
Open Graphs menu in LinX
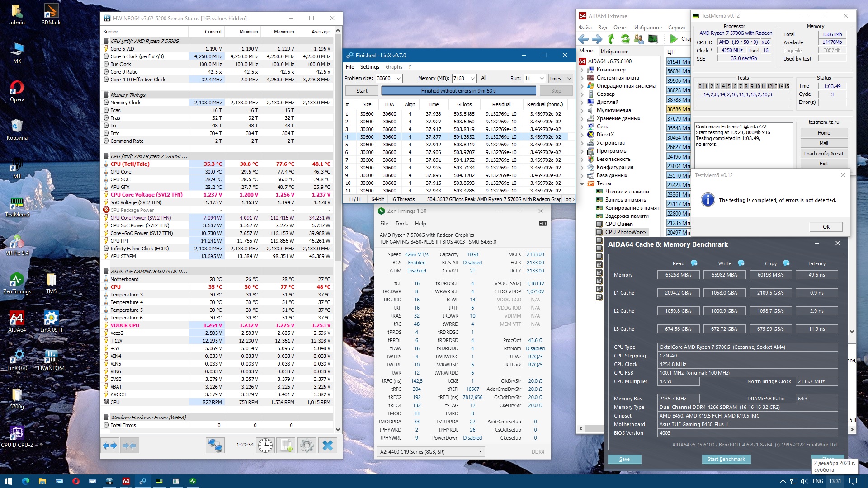tap(394, 67)
